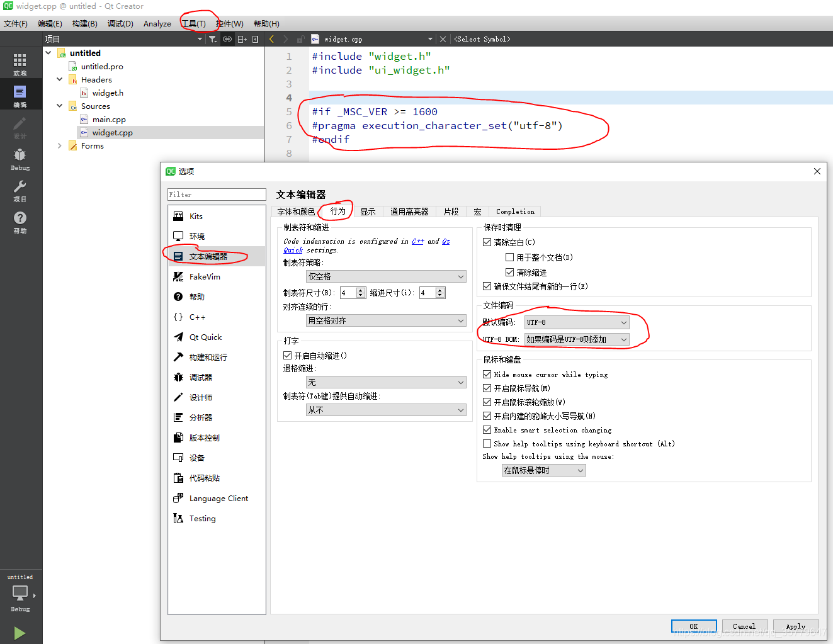Open 制表符策略 dropdown showing 仅空格

click(x=386, y=276)
